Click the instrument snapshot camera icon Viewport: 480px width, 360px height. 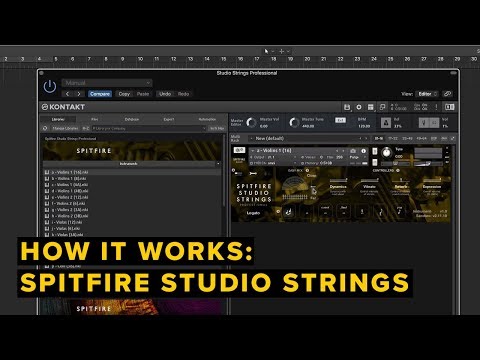click(353, 151)
